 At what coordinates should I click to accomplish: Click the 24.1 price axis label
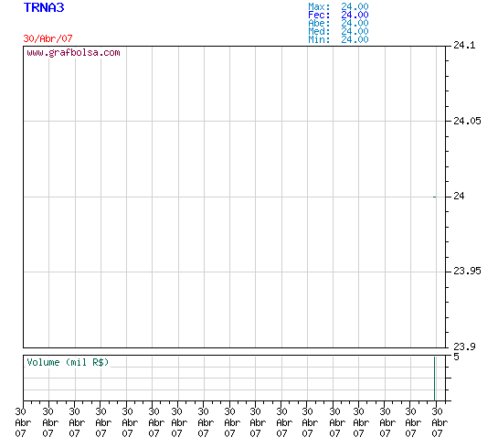point(464,45)
